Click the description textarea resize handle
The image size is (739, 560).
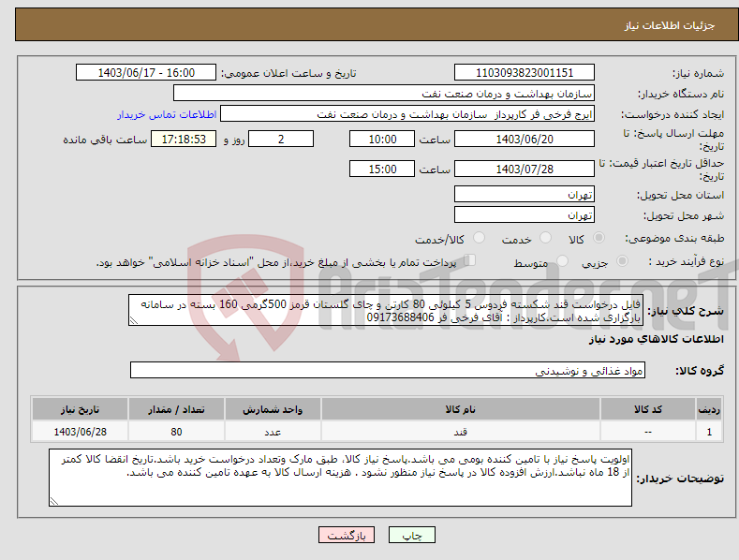pos(134,320)
